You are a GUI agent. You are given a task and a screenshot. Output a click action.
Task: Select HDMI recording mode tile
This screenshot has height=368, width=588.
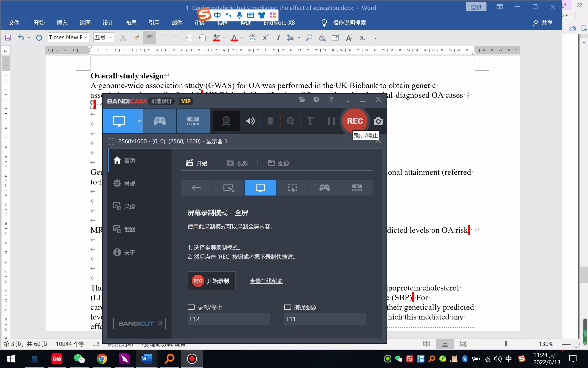pos(357,188)
